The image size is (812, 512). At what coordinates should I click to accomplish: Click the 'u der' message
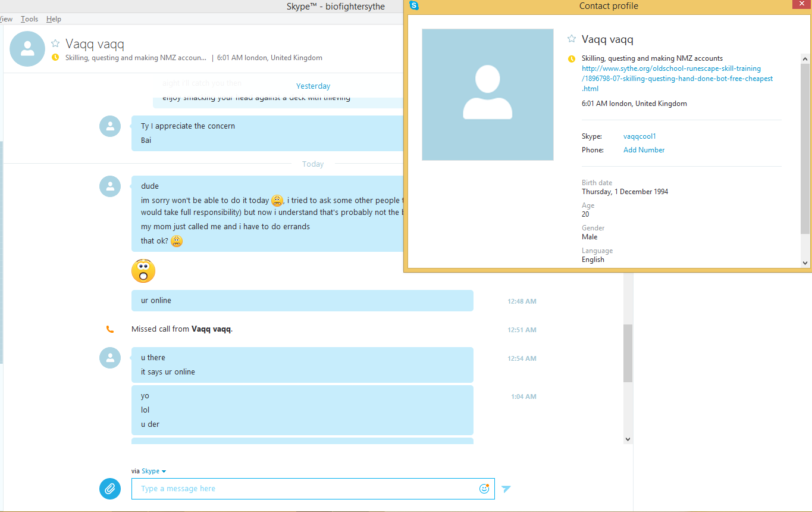[x=150, y=424]
